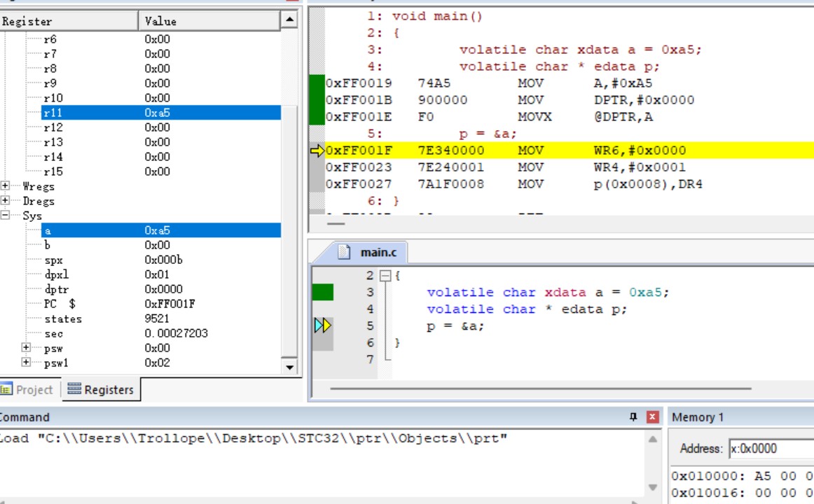Image resolution: width=814 pixels, height=504 pixels.
Task: Collapse the Sys register group
Action: click(x=5, y=215)
